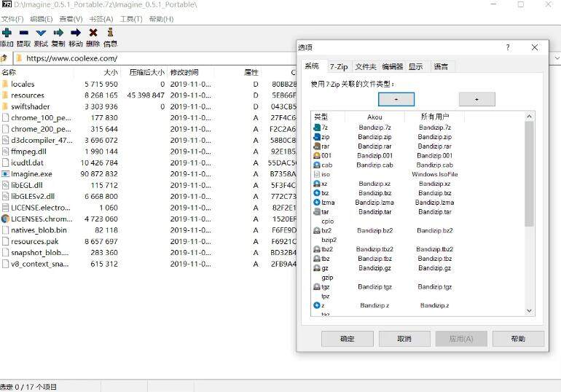Confirm options with the 确定 button

(x=347, y=339)
